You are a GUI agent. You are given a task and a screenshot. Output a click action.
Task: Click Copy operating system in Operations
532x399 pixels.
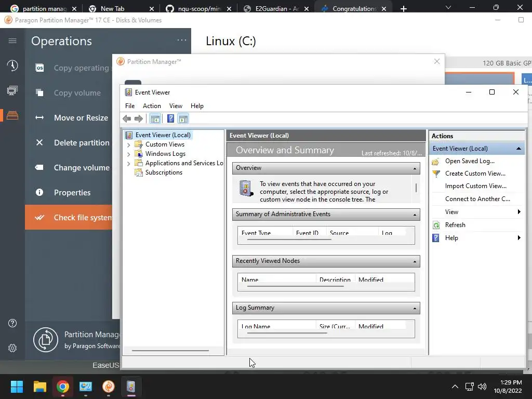click(x=69, y=68)
